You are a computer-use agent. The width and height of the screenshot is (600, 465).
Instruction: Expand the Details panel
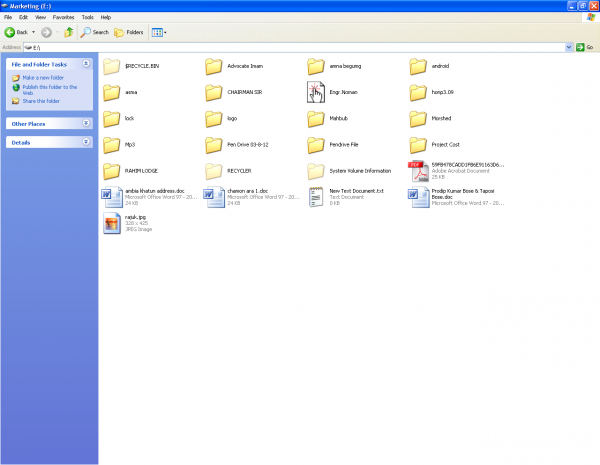[87, 143]
